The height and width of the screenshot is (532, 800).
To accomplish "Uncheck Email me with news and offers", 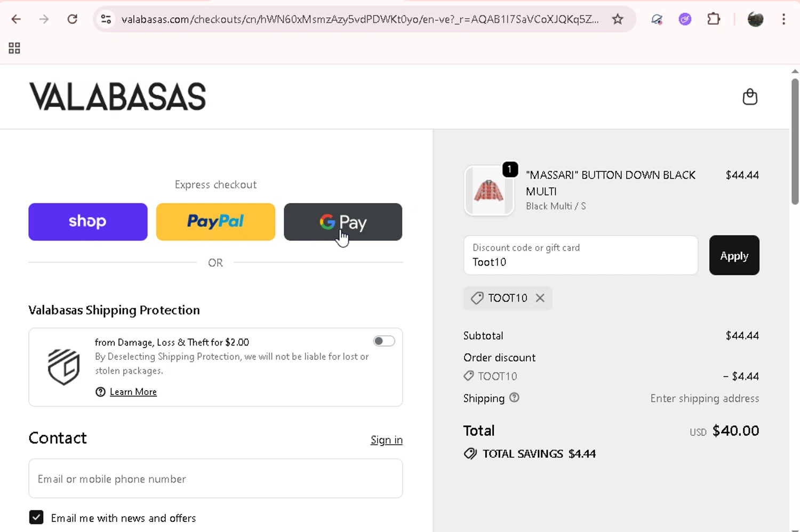I will (36, 517).
